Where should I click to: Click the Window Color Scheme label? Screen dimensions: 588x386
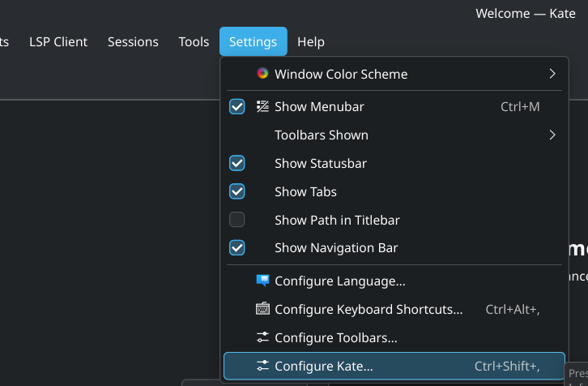point(341,74)
